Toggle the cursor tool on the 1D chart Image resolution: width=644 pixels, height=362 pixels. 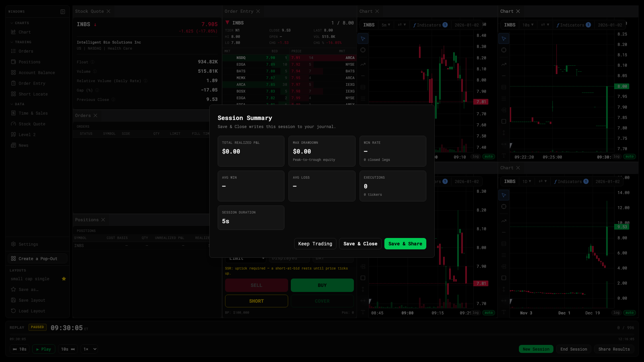[504, 195]
